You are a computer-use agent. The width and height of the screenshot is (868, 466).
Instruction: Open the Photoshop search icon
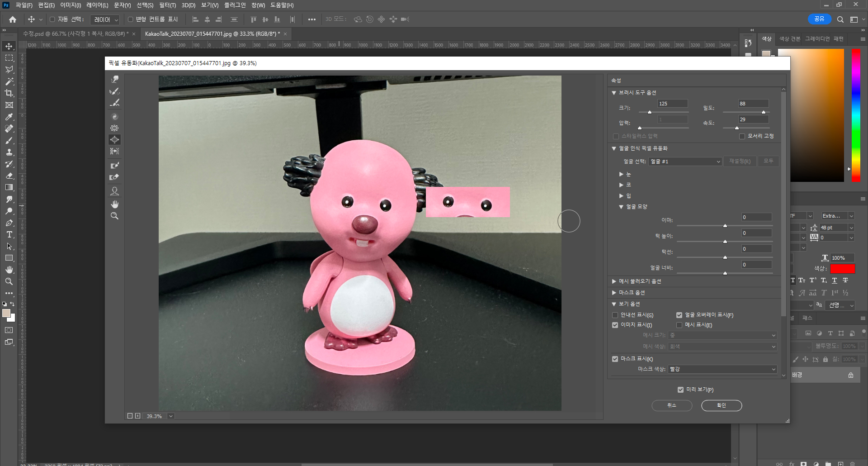[840, 19]
